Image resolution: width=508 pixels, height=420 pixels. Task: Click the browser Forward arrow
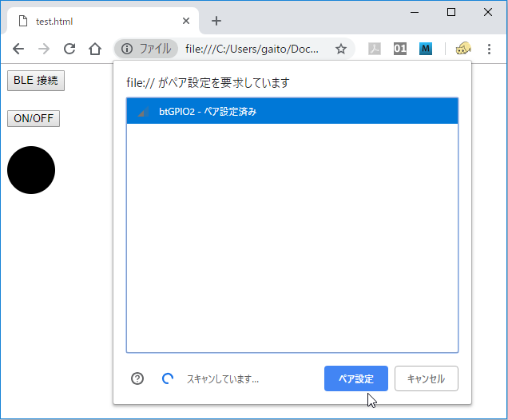[44, 49]
